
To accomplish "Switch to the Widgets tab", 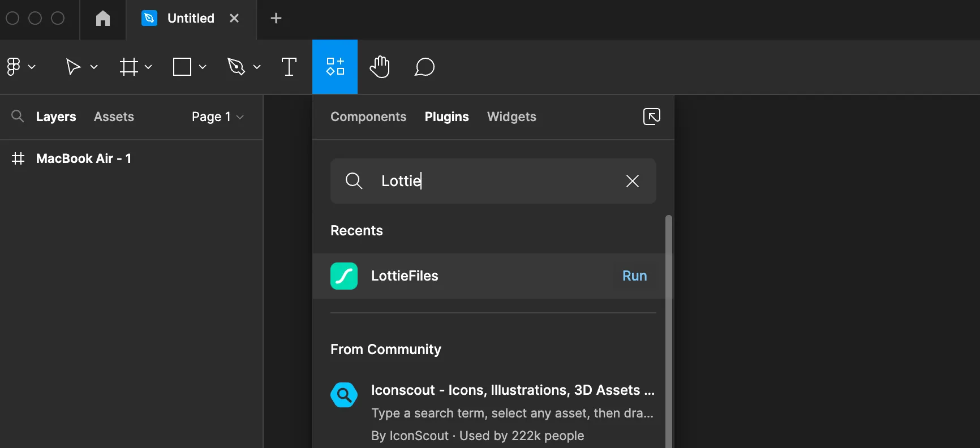I will pyautogui.click(x=512, y=117).
